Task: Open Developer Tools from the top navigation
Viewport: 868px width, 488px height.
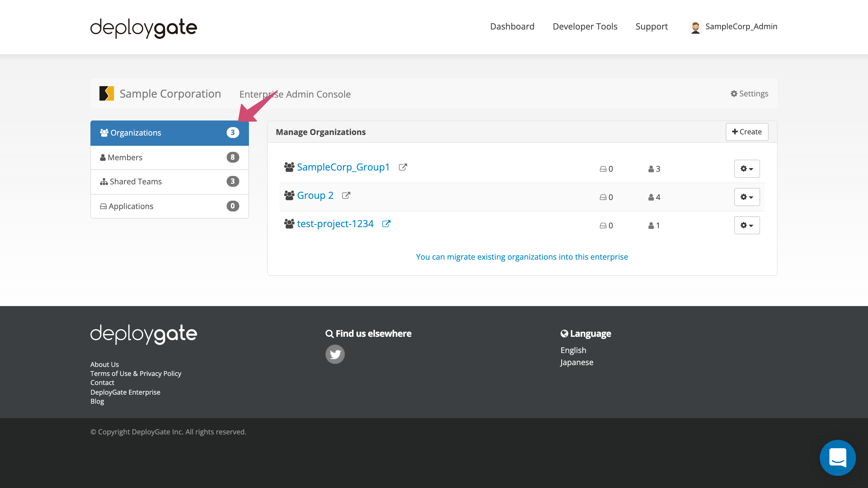Action: tap(585, 27)
